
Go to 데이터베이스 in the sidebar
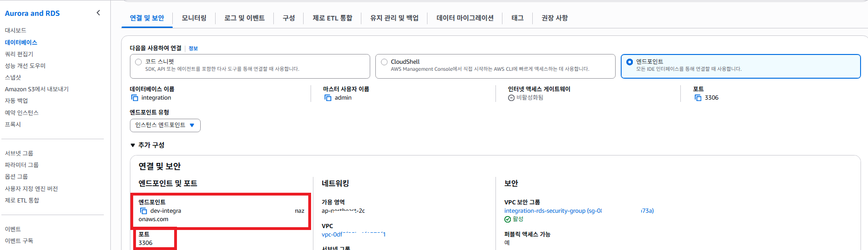21,42
